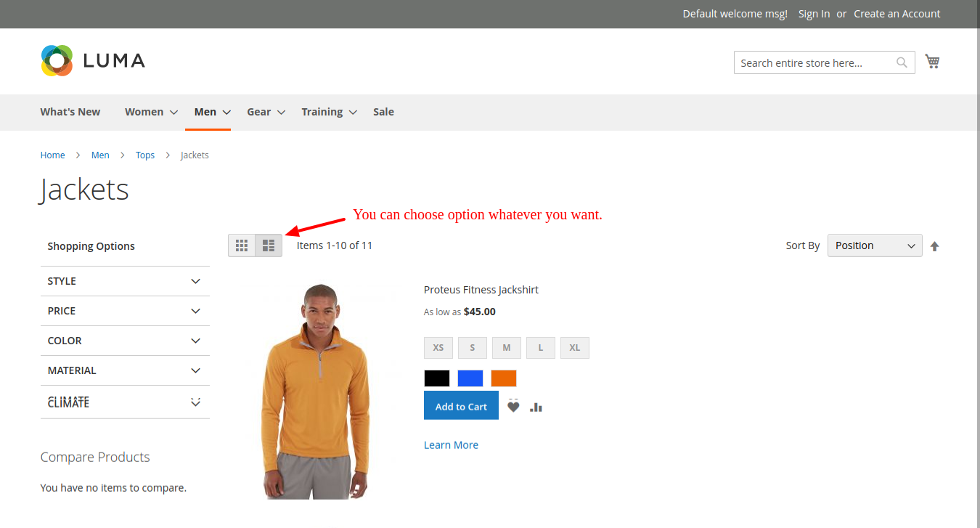Screen dimensions: 980x528
Task: Go to the Sale menu item
Action: tap(383, 112)
